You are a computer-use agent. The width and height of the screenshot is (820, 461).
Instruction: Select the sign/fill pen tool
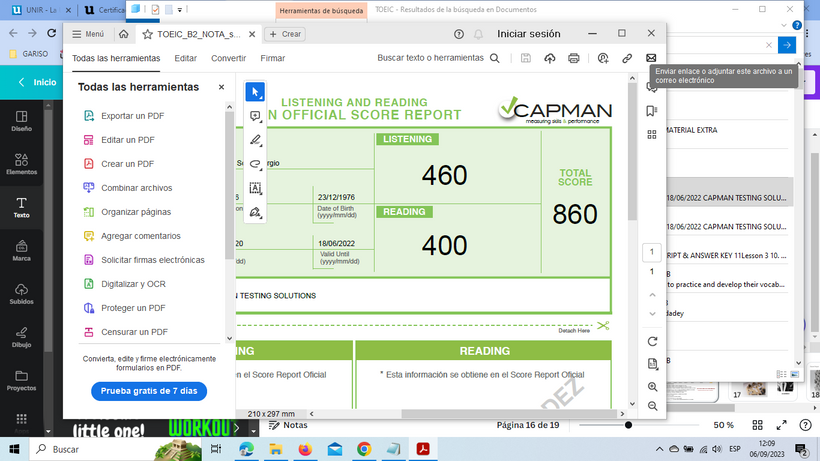[x=255, y=212]
